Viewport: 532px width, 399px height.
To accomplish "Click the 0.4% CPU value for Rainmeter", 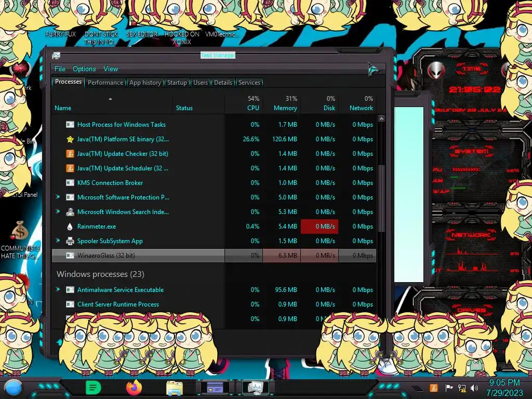I will [253, 227].
